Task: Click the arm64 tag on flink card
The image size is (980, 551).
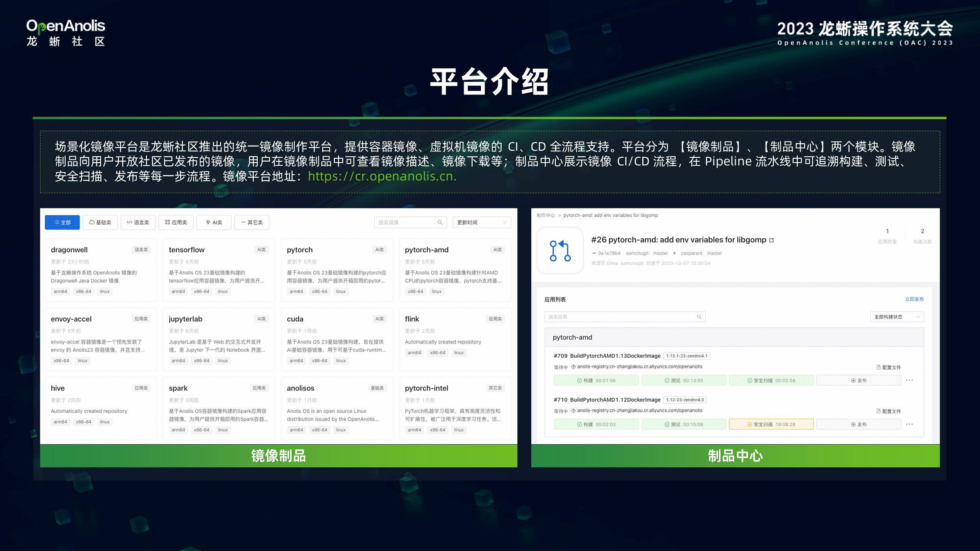Action: point(414,352)
